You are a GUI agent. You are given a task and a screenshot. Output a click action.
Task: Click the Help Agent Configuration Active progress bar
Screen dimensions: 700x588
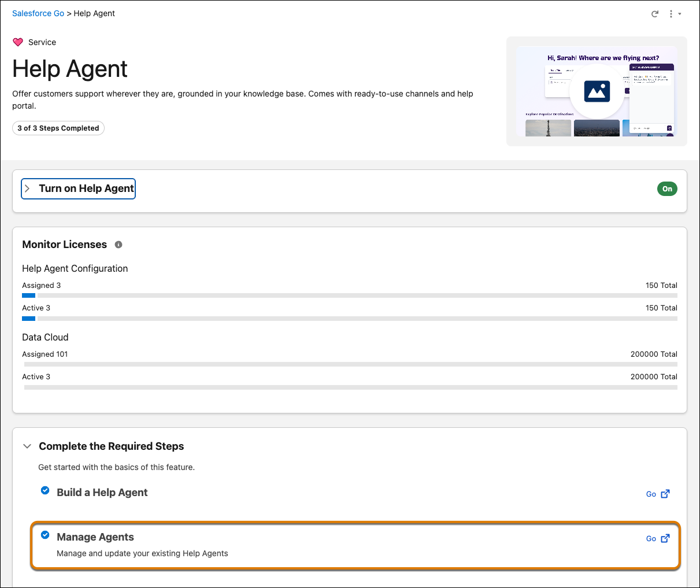(350, 319)
